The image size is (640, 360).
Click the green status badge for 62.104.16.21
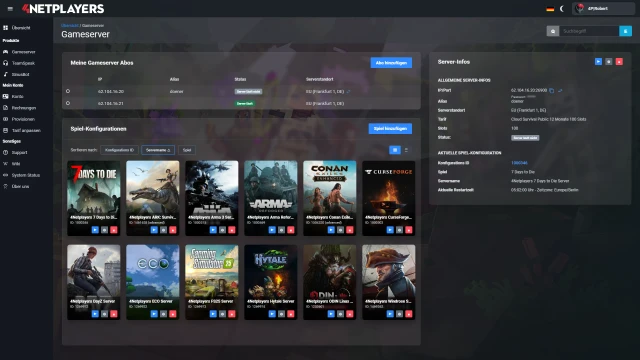coord(245,104)
